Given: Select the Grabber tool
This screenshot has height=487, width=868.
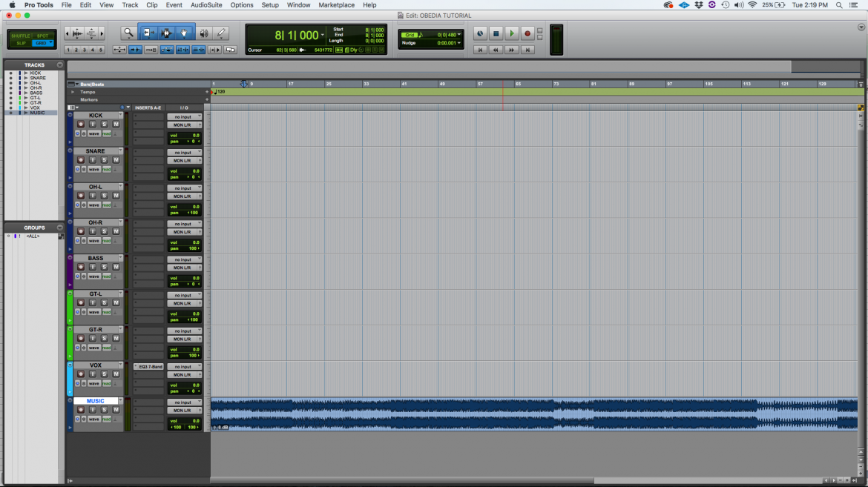Looking at the screenshot, I should click(x=183, y=32).
